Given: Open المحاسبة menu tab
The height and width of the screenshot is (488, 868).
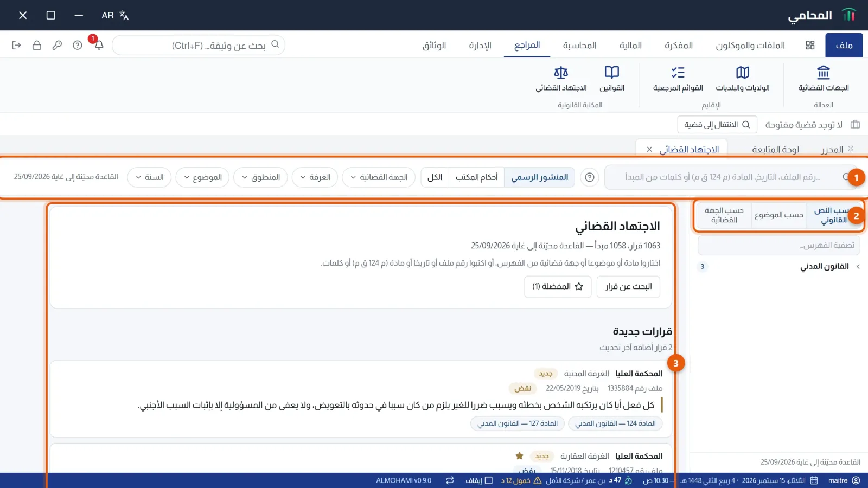Looking at the screenshot, I should [x=579, y=45].
